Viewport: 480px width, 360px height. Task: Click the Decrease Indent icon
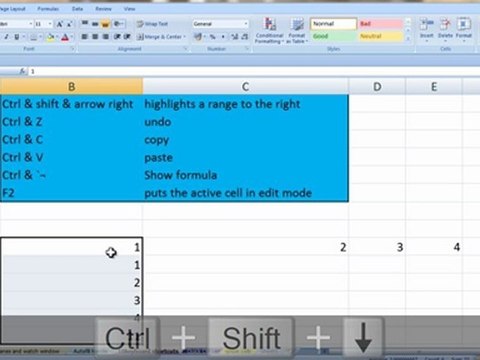[117, 36]
